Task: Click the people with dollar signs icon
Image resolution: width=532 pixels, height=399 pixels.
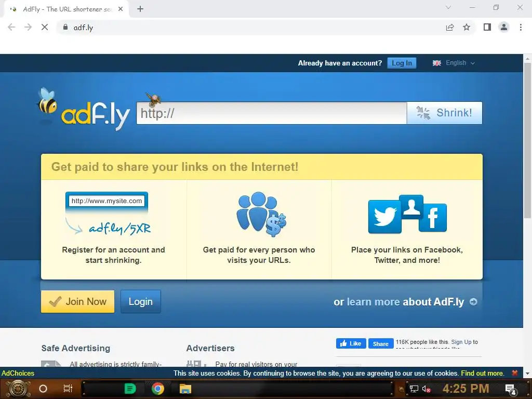Action: click(261, 214)
